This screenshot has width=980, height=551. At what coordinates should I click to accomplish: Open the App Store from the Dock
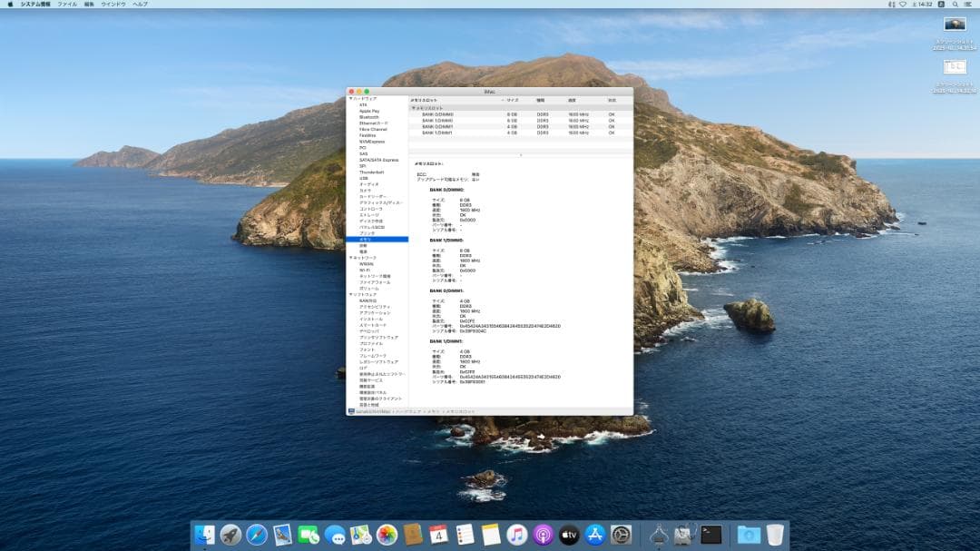coord(596,536)
